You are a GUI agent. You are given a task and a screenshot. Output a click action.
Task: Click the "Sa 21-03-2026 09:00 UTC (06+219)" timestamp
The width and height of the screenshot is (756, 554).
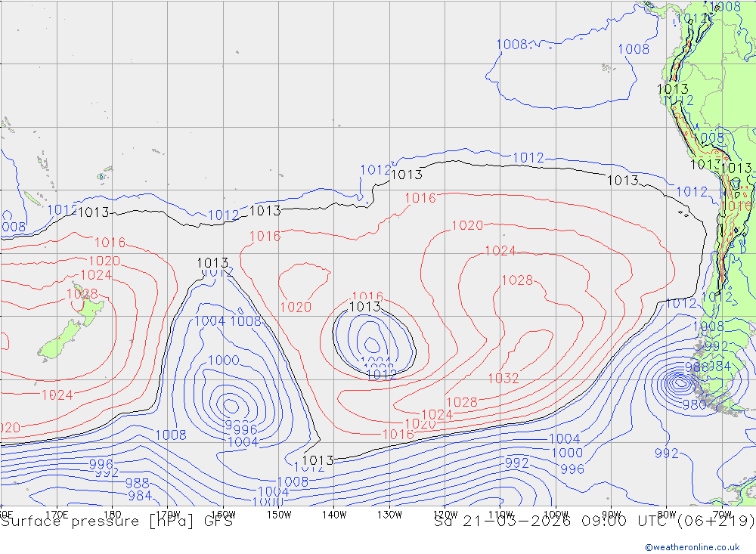(594, 522)
